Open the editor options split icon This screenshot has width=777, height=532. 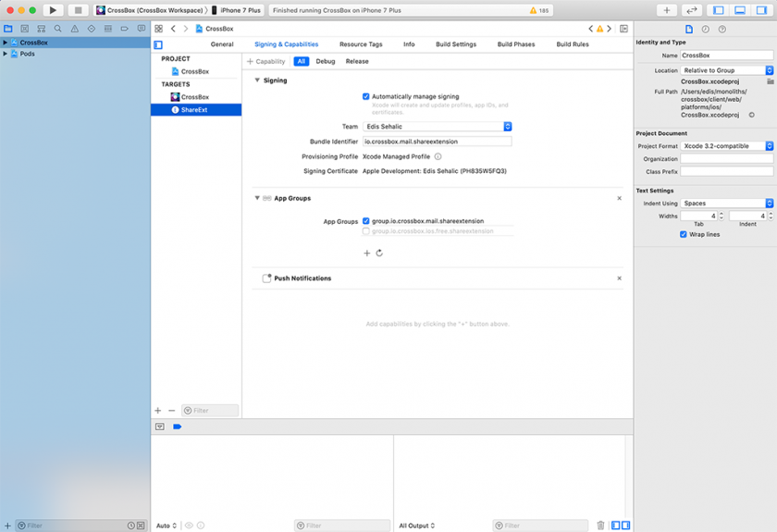click(x=623, y=29)
